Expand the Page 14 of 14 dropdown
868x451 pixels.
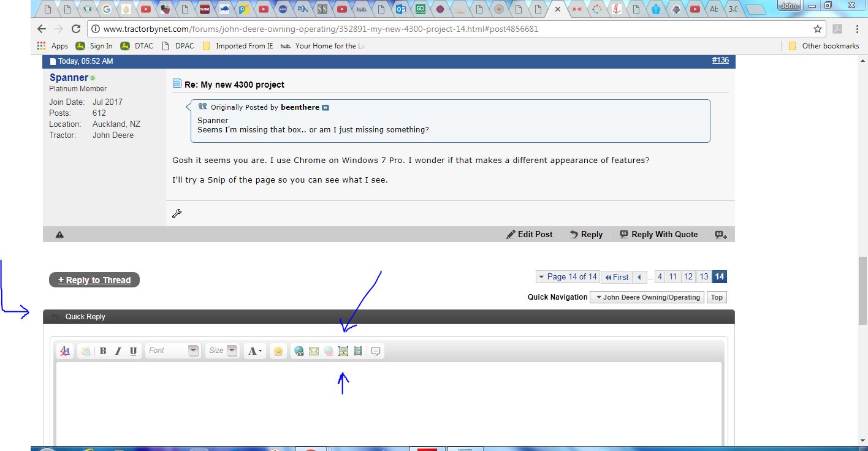pos(567,277)
